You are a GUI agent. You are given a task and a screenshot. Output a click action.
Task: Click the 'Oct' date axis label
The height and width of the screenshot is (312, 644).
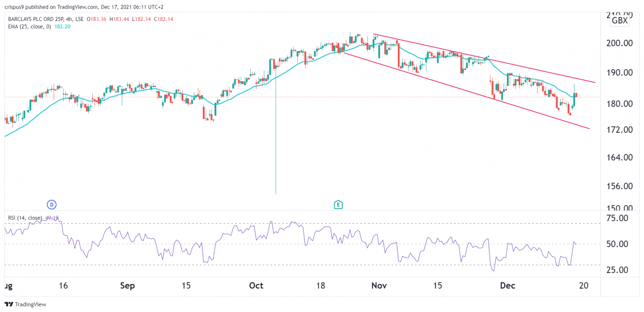[256, 286]
